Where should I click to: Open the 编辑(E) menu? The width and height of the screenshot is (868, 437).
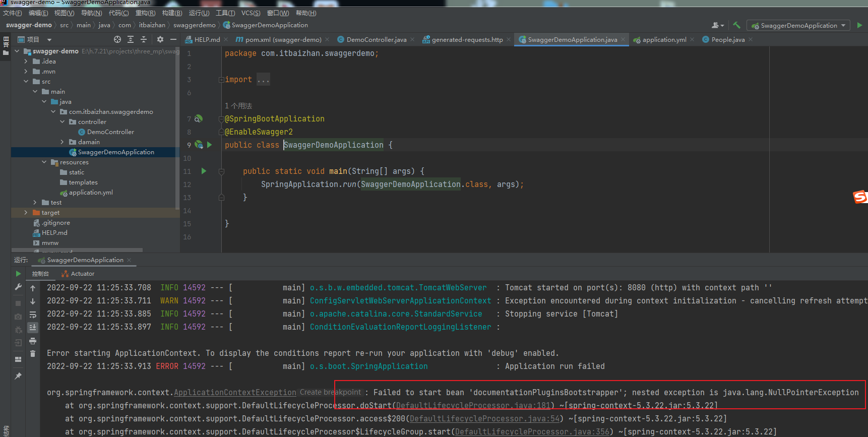click(x=38, y=13)
